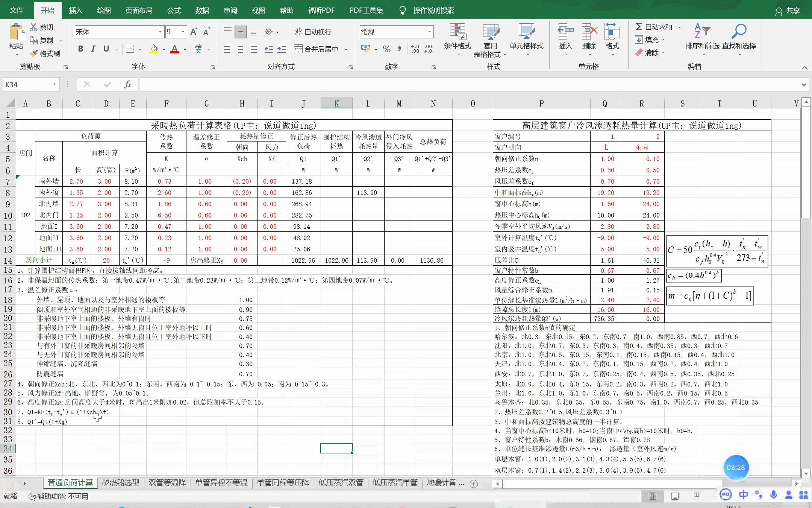Click the 共享 share button
This screenshot has height=508, width=812.
(x=788, y=10)
